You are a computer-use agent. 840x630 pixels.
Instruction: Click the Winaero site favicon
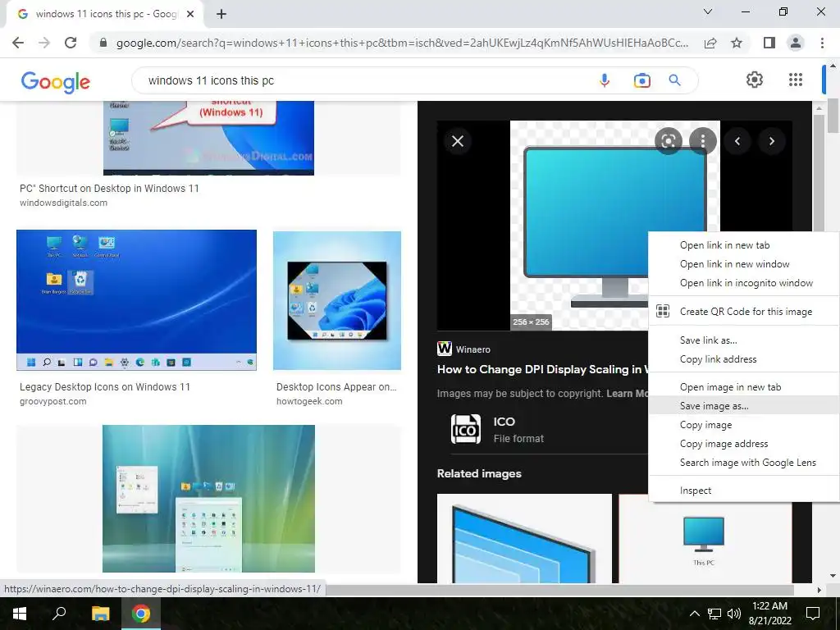444,349
